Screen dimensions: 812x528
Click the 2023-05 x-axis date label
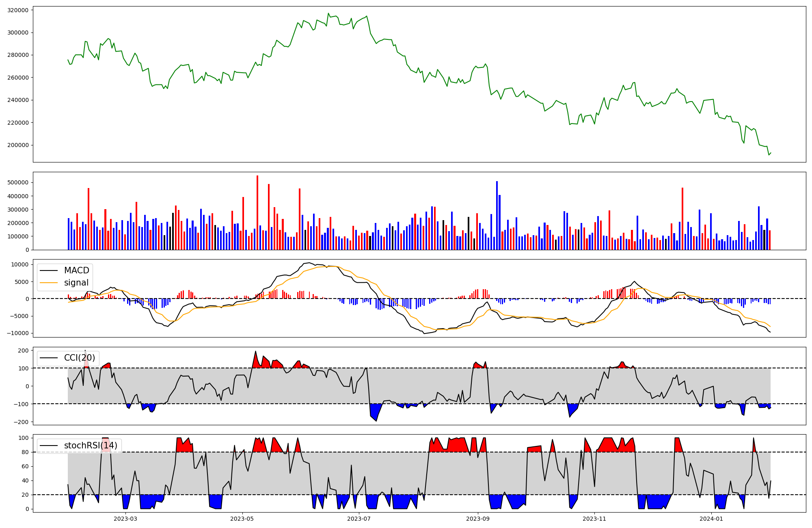tap(242, 519)
